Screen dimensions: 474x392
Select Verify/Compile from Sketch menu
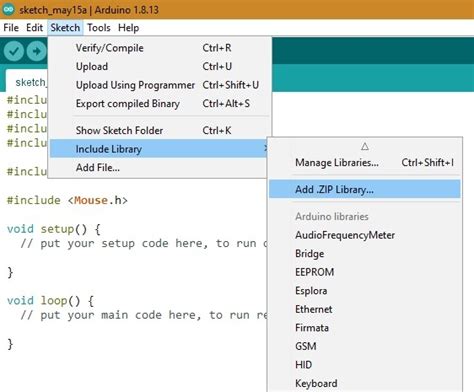tap(160, 48)
